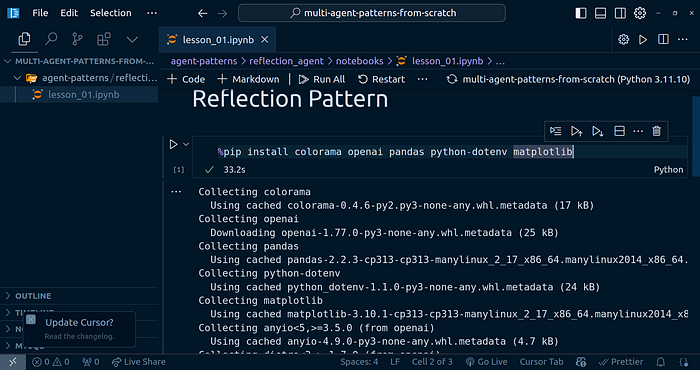Split the cell via cell toolbar

619,131
